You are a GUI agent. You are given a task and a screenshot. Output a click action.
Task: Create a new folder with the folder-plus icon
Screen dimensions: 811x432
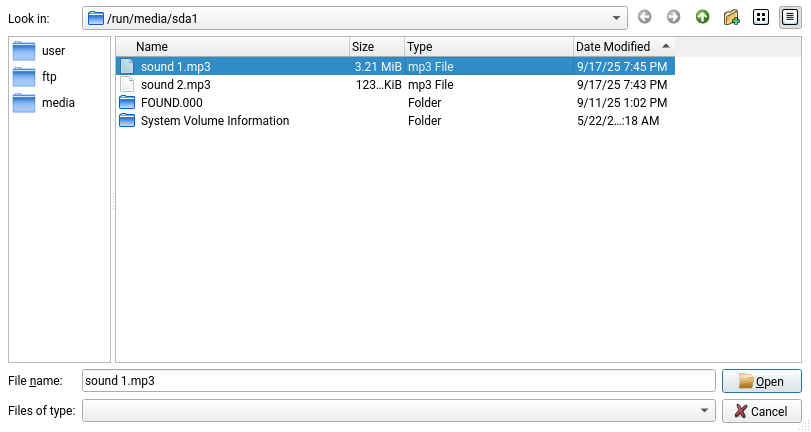[x=731, y=18]
